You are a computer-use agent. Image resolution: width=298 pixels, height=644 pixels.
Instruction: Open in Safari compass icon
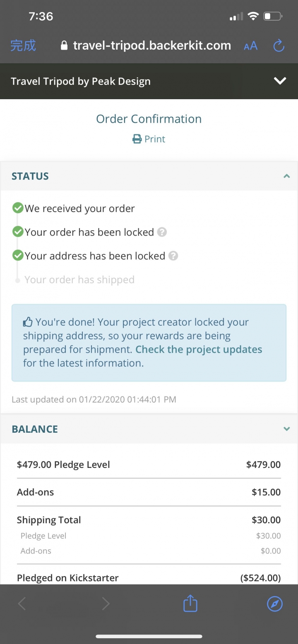click(x=275, y=604)
